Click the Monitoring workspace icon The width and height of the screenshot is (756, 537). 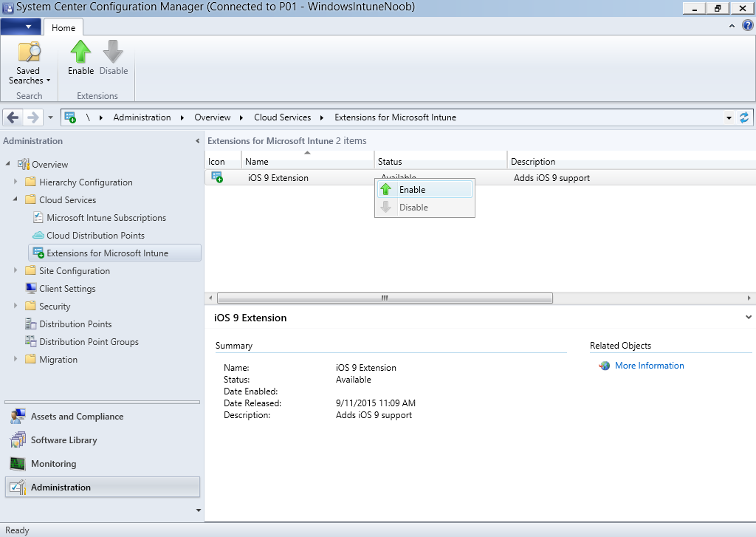[18, 464]
